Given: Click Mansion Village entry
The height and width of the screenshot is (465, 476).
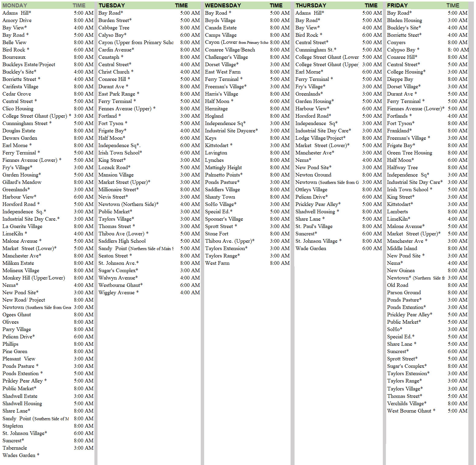Looking at the screenshot, I should pyautogui.click(x=116, y=175).
